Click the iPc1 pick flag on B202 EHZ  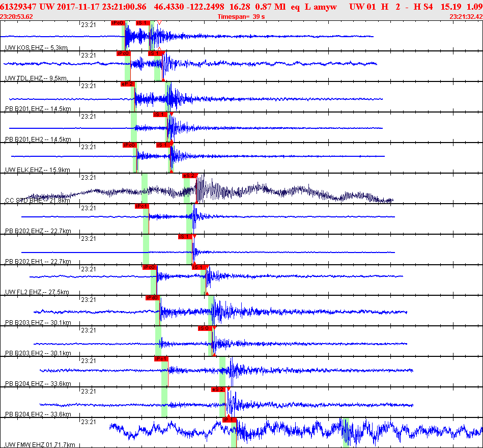141,206
